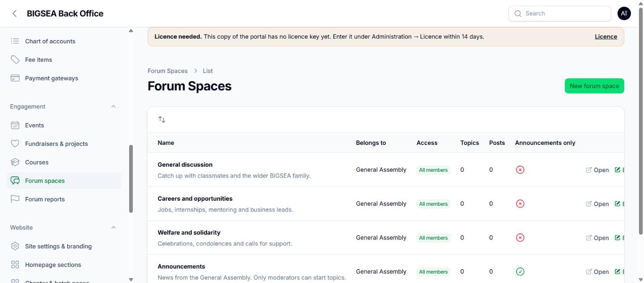Open Fundraisers & projects
Image resolution: width=644 pixels, height=283 pixels.
pos(64,144)
